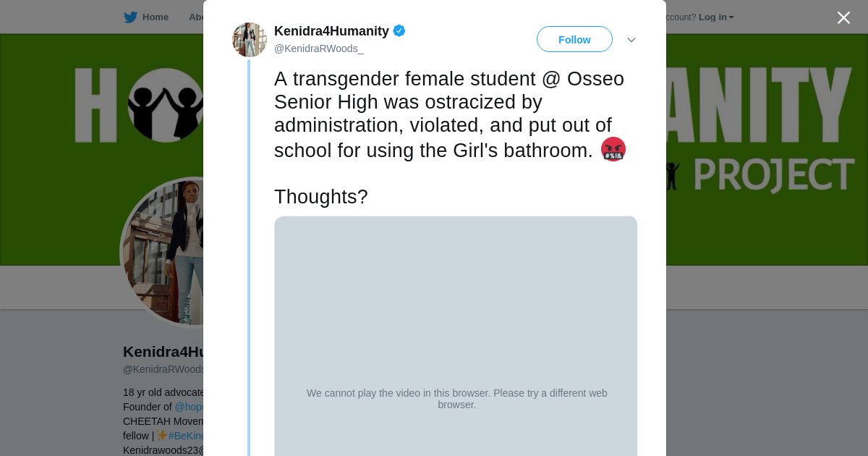
Task: Follow Kenidra4Humanity
Action: tap(574, 40)
